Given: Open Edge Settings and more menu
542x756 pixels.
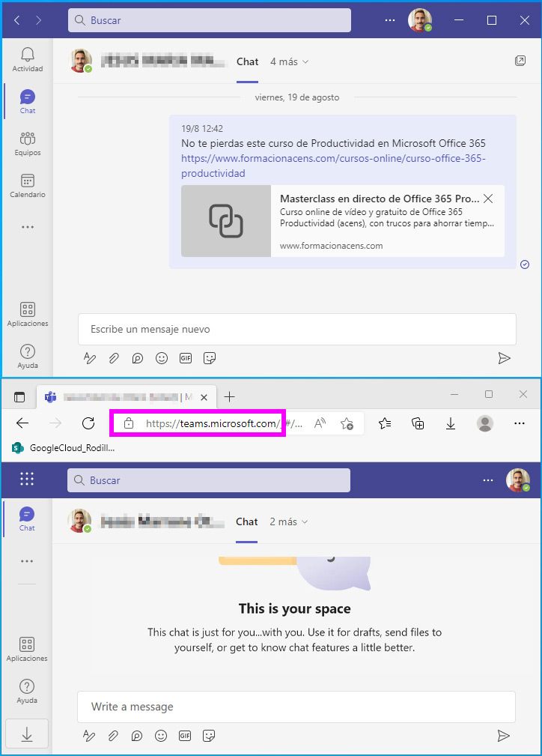Looking at the screenshot, I should (520, 423).
